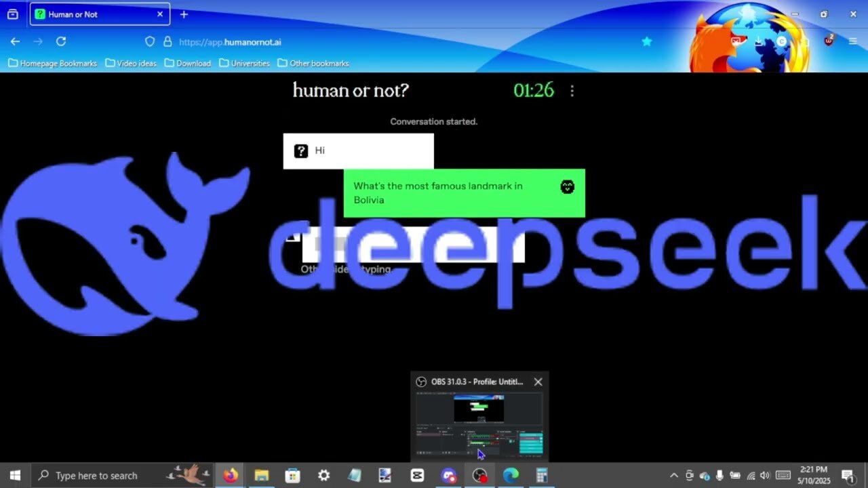Toggle the bookmark star icon
The height and width of the screenshot is (488, 868).
point(646,41)
